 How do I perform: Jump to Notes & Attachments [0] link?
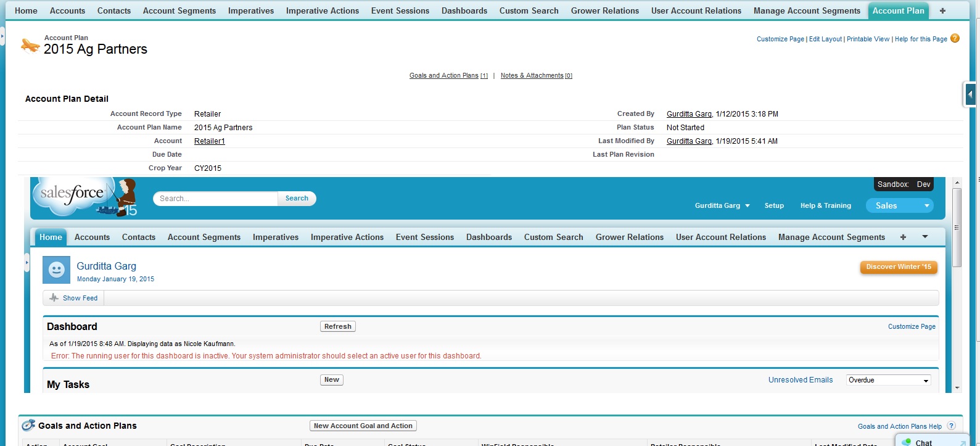537,75
